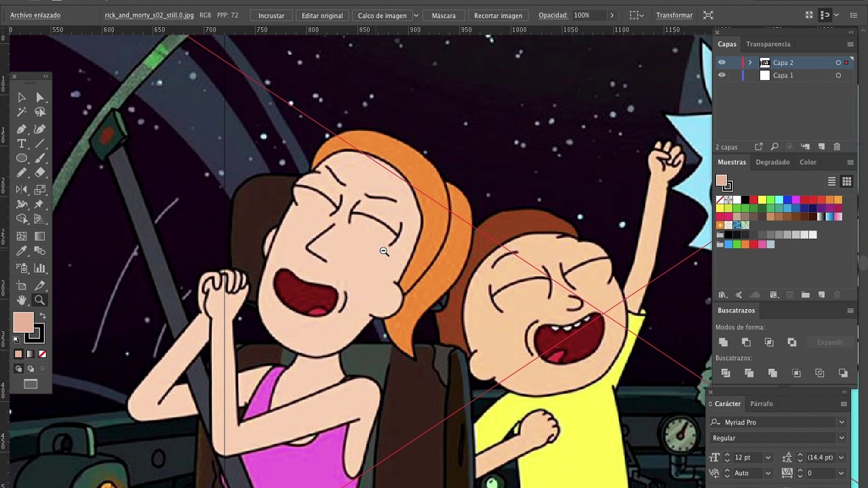The image size is (868, 488).
Task: Expand the Opacidad arrow
Action: (612, 15)
